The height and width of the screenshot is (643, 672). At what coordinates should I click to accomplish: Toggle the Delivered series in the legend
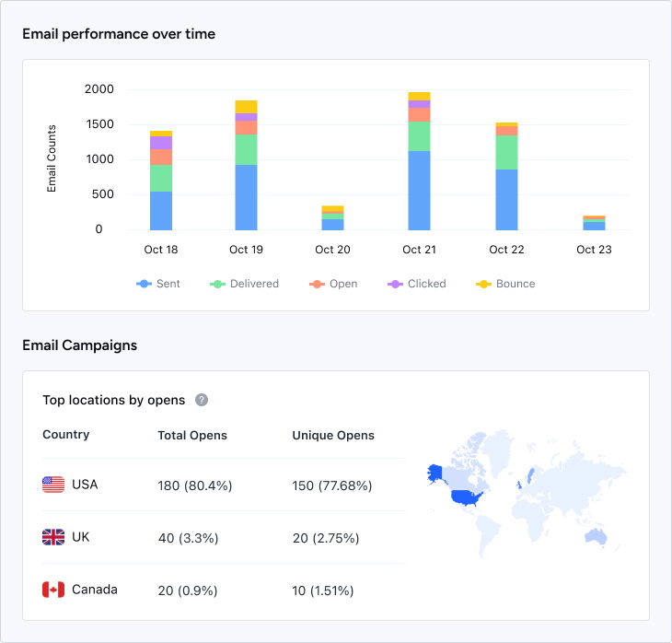pos(244,284)
